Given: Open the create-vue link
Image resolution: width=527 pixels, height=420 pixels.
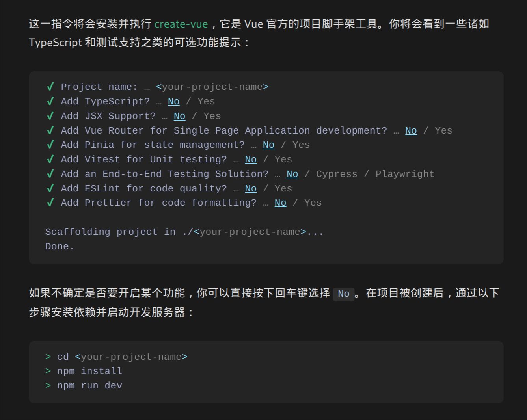Looking at the screenshot, I should click(x=181, y=24).
